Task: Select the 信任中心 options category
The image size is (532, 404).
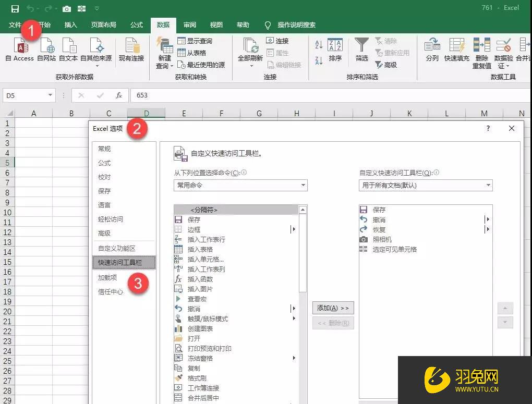Action: (110, 292)
